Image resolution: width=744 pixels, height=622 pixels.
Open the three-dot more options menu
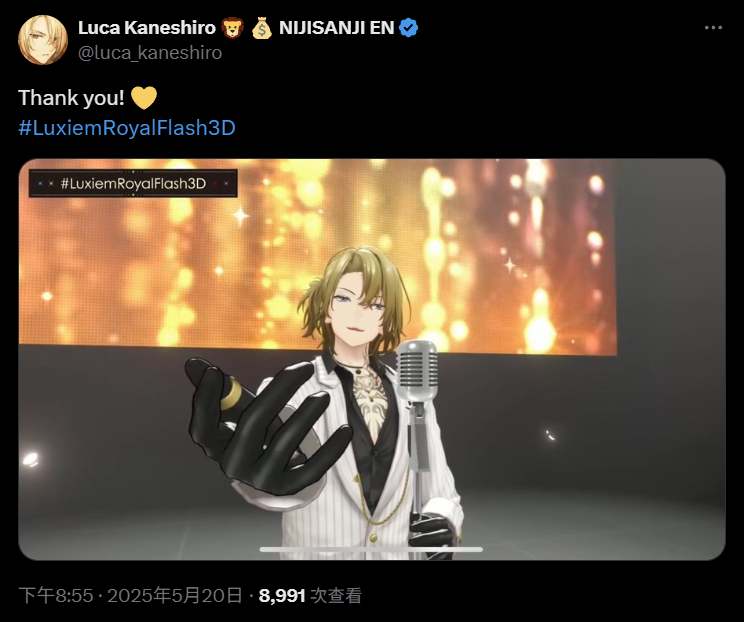[x=713, y=28]
